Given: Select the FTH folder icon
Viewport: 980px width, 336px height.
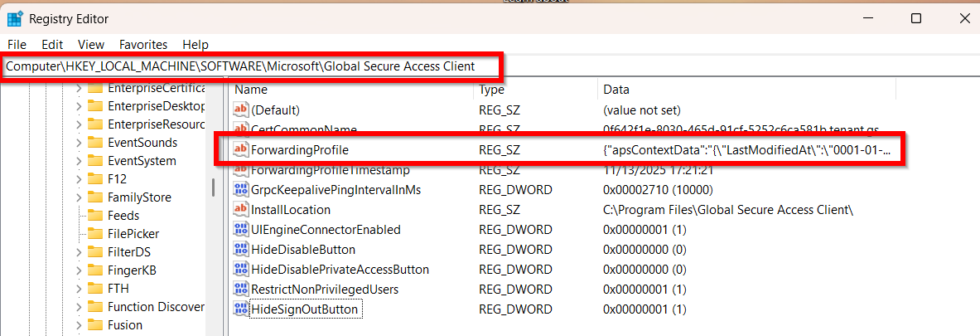Looking at the screenshot, I should [95, 289].
